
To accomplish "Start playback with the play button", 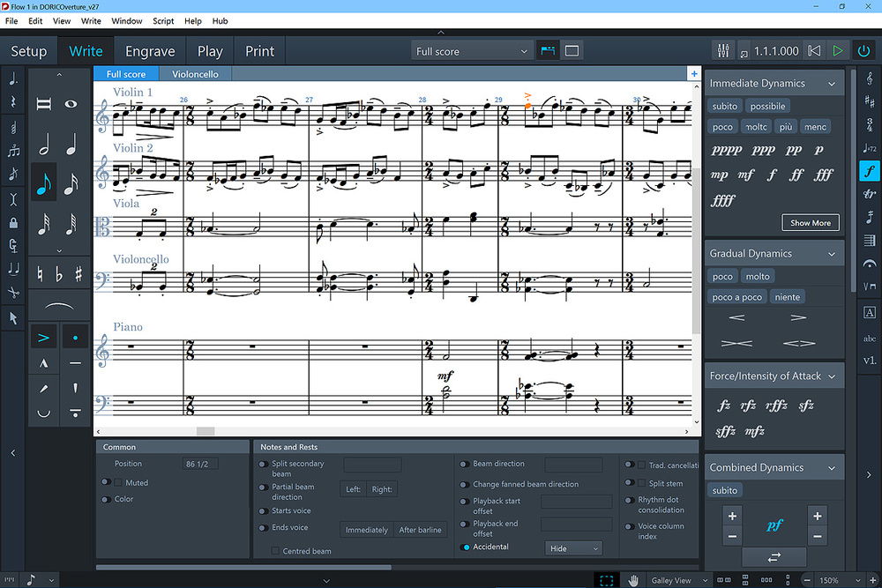I will pyautogui.click(x=838, y=50).
